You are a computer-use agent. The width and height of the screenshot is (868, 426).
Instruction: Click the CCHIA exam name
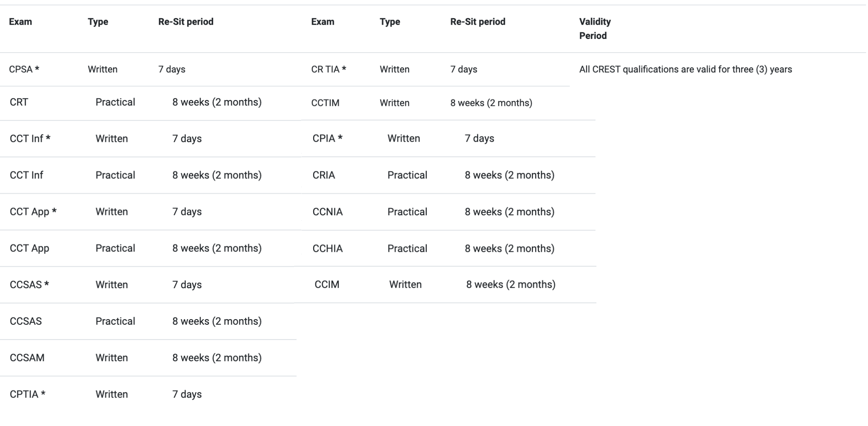[328, 248]
